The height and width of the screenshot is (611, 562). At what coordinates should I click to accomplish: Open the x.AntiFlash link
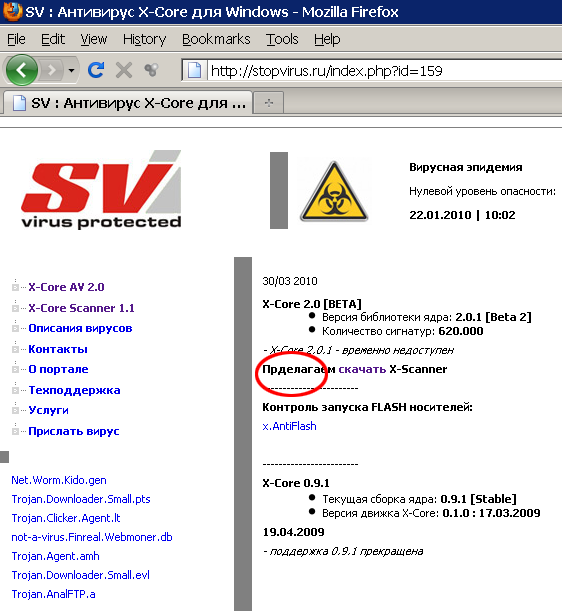289,426
